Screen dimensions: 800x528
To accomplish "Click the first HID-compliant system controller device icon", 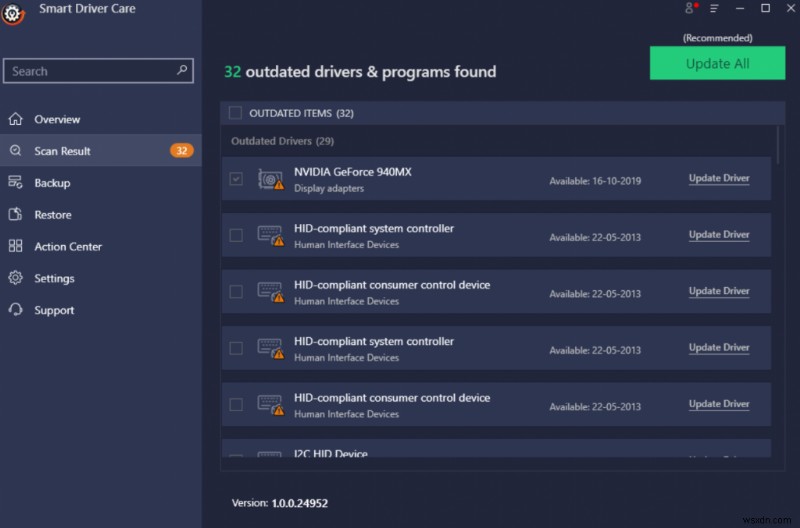I will tap(270, 236).
